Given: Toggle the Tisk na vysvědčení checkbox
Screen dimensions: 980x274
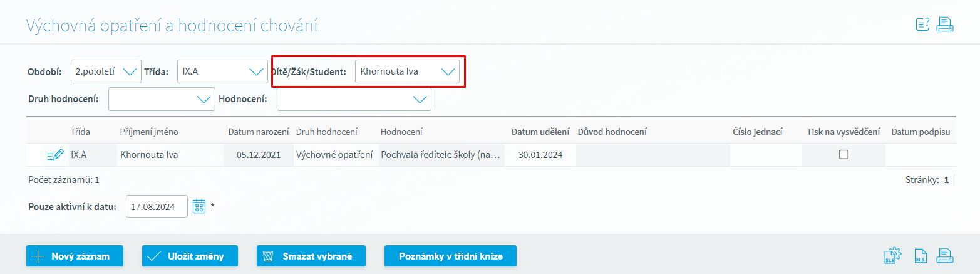Looking at the screenshot, I should 843,155.
